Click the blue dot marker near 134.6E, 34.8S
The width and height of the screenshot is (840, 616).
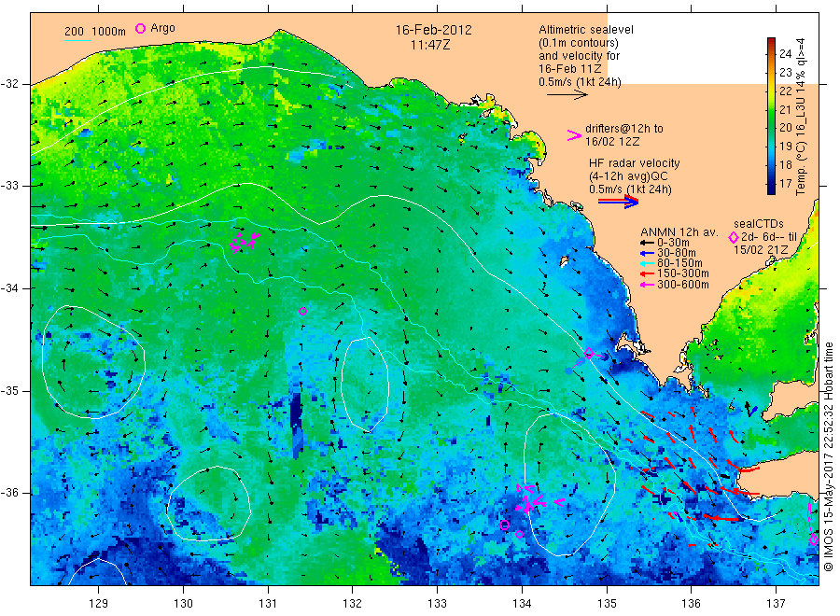click(x=568, y=371)
